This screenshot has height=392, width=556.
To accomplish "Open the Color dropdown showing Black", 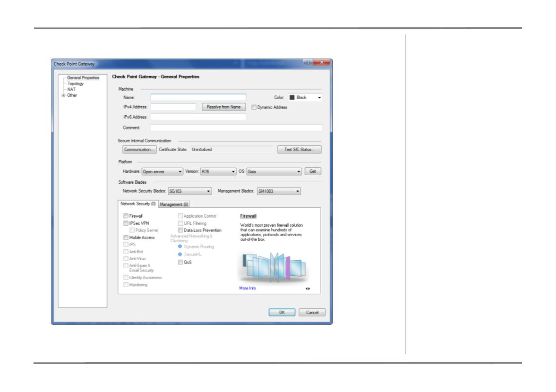I will coord(305,97).
